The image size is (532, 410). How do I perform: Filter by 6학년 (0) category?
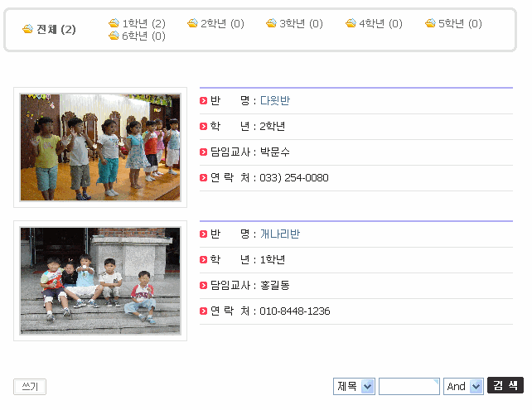[144, 36]
